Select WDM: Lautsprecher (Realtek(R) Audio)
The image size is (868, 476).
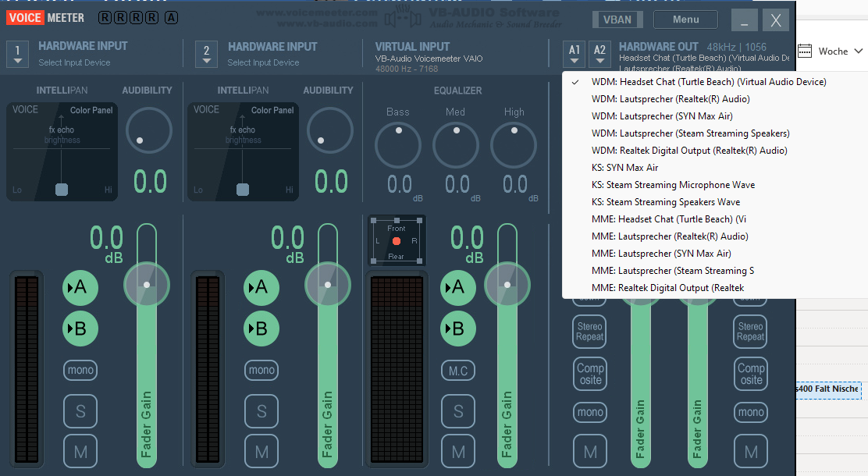pos(671,99)
